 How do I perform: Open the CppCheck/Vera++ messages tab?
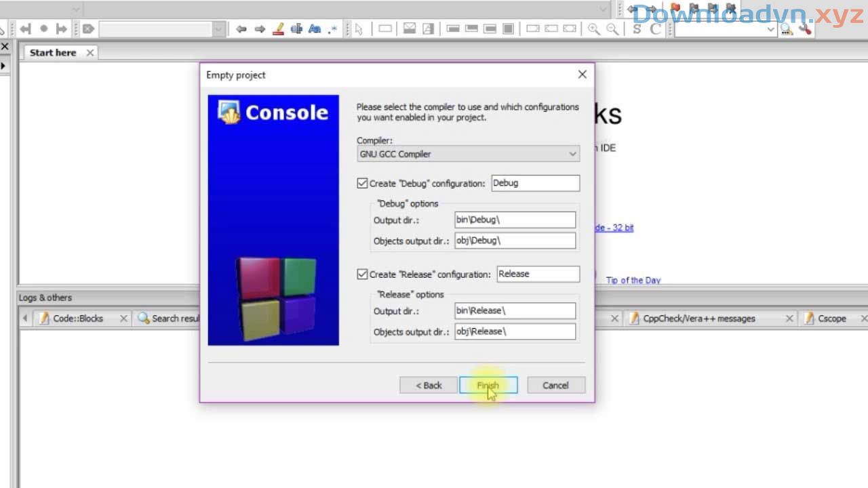pos(698,319)
